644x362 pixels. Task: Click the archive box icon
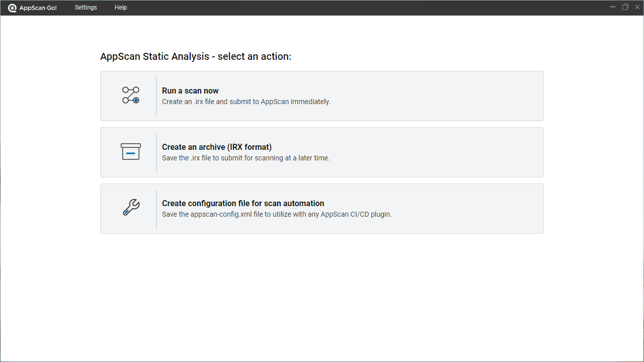(131, 152)
